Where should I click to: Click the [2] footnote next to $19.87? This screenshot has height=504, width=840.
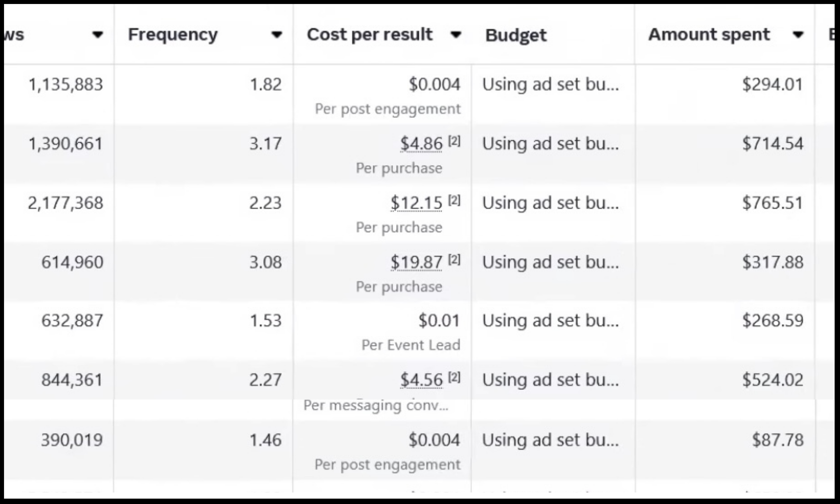pyautogui.click(x=454, y=259)
